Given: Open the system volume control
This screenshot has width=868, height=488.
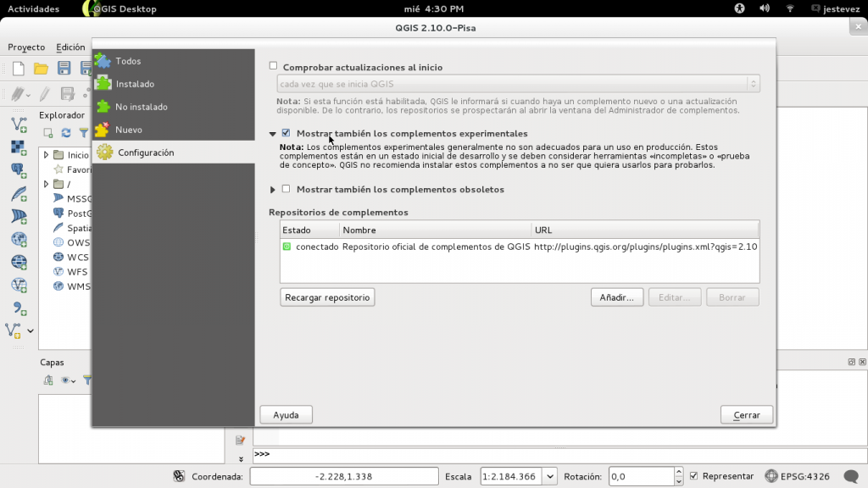Looking at the screenshot, I should pos(765,8).
